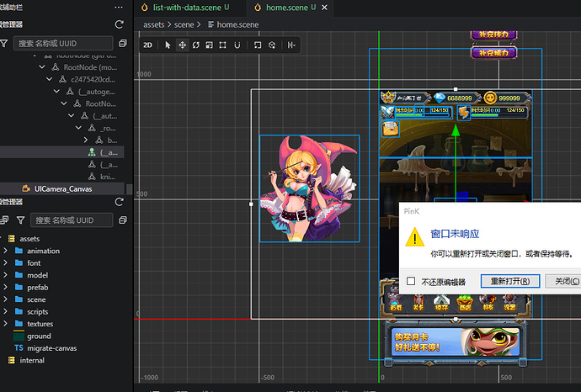Click the hierarchy panel scrollbar thumb
Image resolution: width=581 pixels, height=392 pixels.
click(x=129, y=189)
